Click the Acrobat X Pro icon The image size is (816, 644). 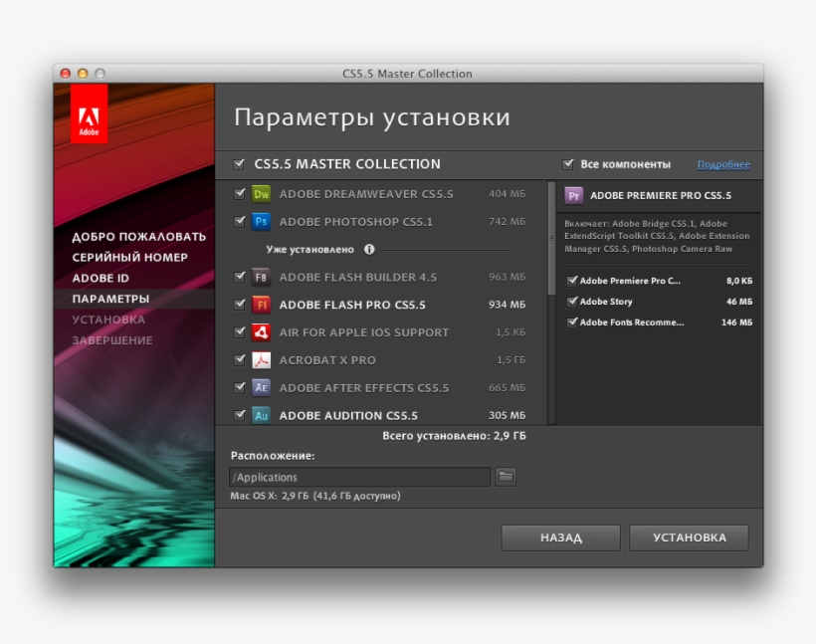(x=262, y=361)
